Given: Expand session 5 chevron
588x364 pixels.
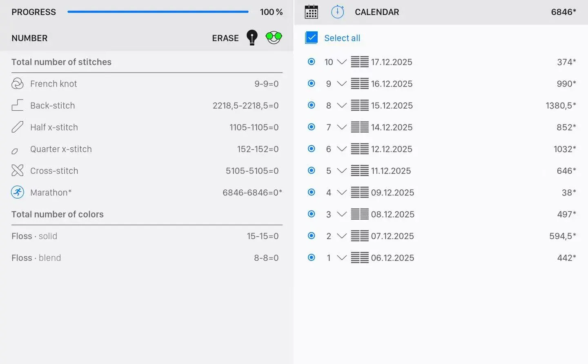Looking at the screenshot, I should (x=342, y=171).
